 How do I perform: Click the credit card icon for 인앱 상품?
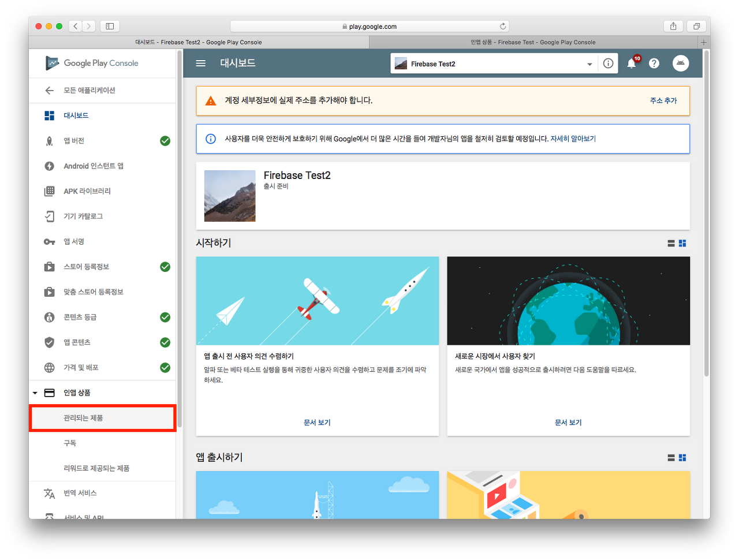pyautogui.click(x=50, y=393)
